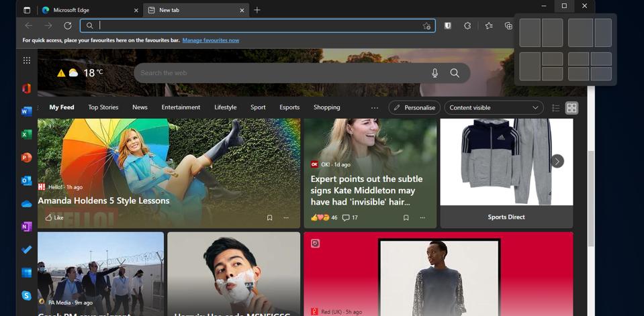Screen dimensions: 644x316
Task: Open the Shopping feed tab
Action: (x=327, y=107)
